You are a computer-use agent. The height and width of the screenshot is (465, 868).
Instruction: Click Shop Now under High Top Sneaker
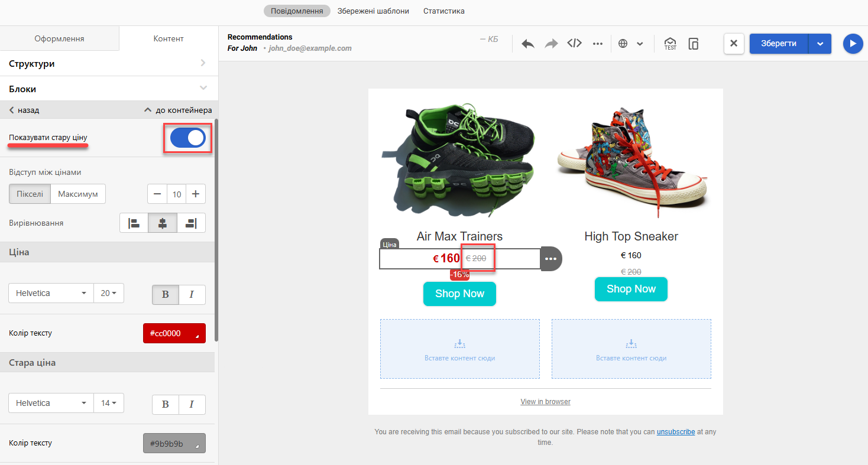pos(631,289)
